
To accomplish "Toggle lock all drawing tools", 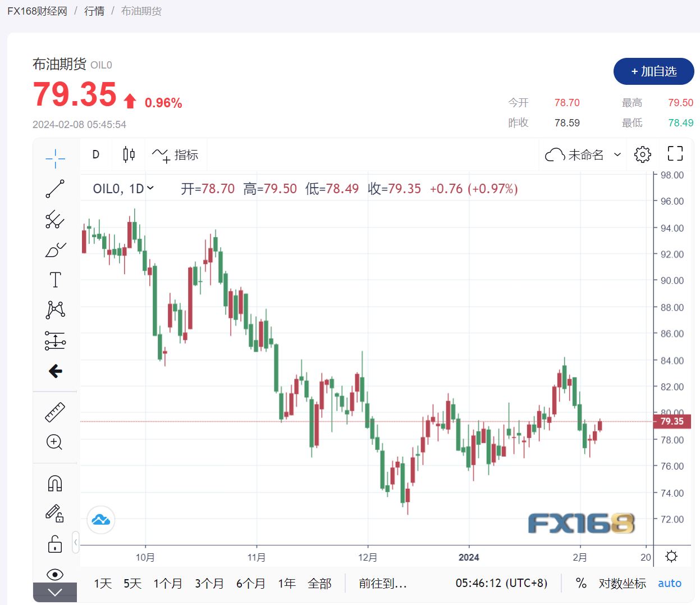I will tap(55, 544).
